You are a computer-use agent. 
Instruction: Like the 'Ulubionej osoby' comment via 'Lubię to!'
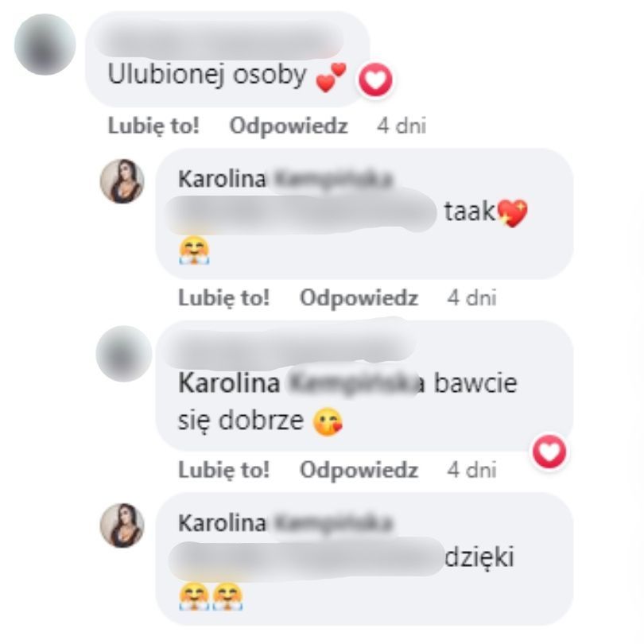pyautogui.click(x=153, y=126)
